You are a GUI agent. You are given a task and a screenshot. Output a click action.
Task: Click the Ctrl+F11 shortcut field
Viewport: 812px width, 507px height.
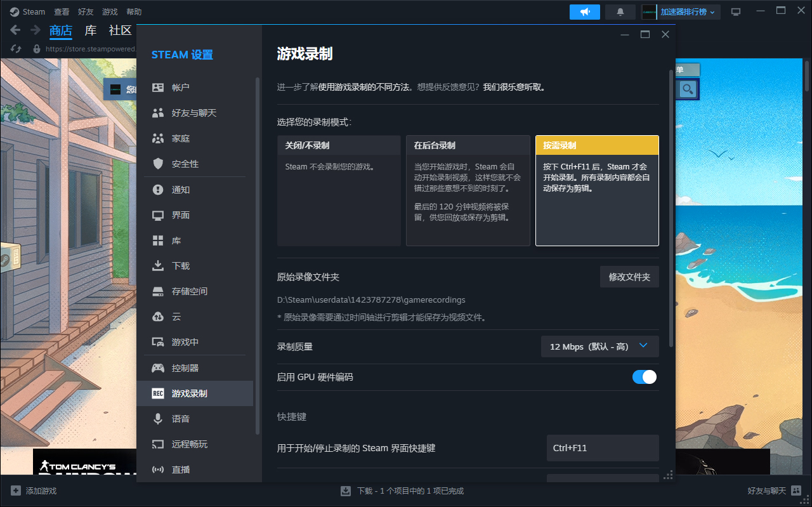tap(603, 448)
